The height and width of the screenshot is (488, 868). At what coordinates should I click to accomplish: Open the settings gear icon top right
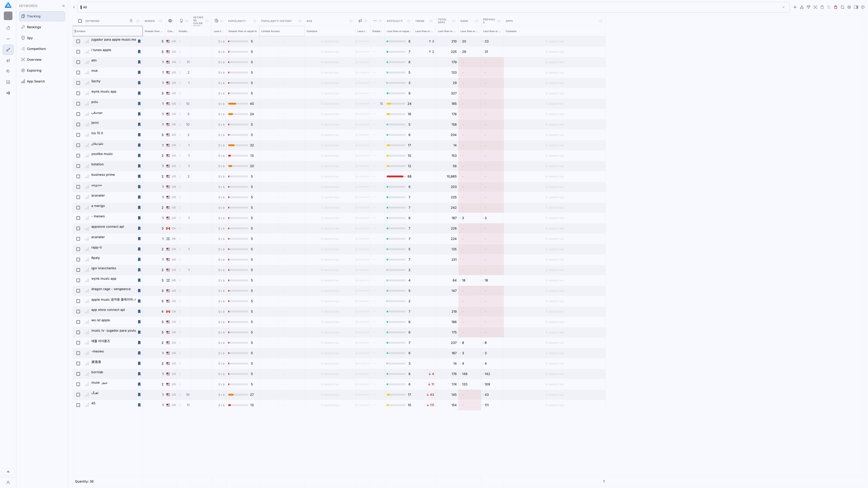[849, 7]
